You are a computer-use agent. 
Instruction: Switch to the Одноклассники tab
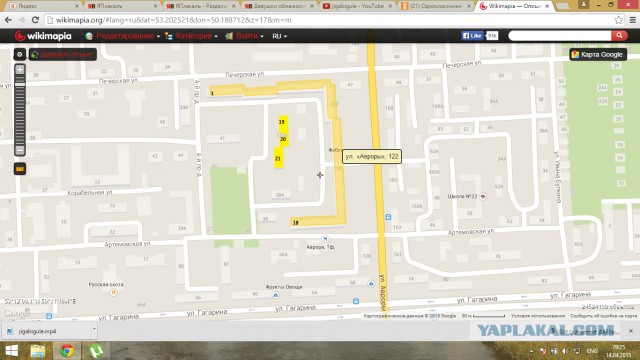[x=436, y=6]
